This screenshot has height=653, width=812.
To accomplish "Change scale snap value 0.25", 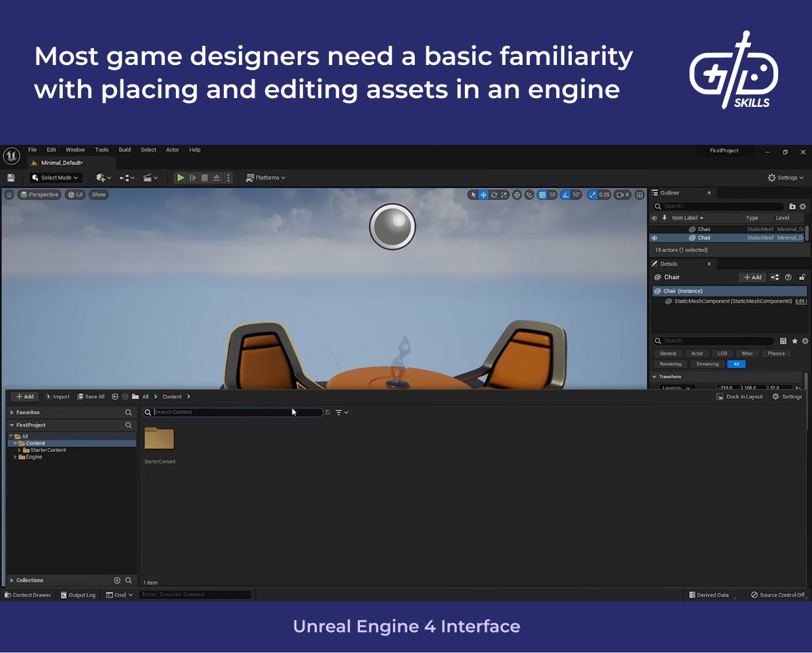I will (x=604, y=195).
